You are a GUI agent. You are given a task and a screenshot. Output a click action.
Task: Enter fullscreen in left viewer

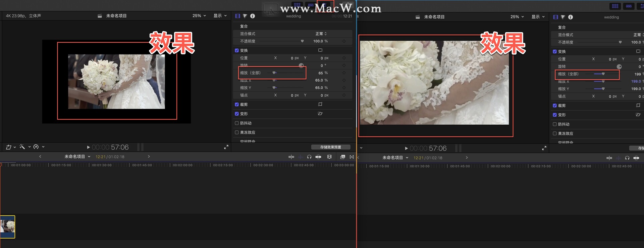(226, 147)
